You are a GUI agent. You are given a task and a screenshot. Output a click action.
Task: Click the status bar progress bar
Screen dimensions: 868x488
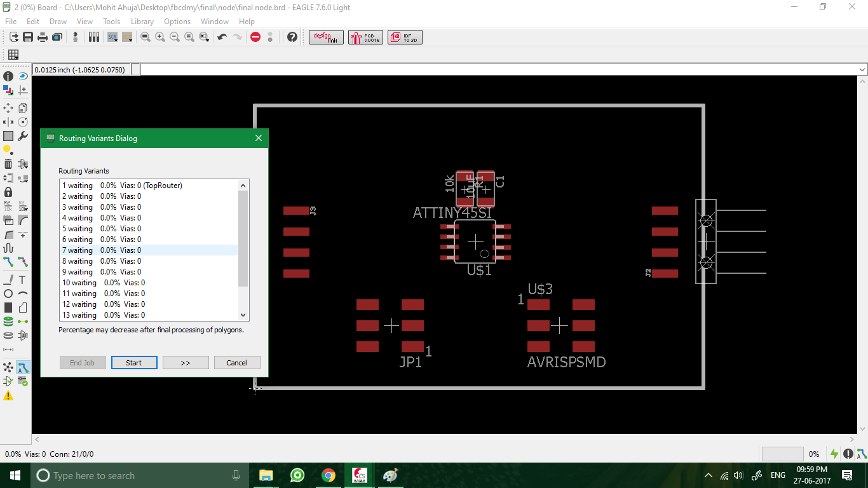(783, 454)
